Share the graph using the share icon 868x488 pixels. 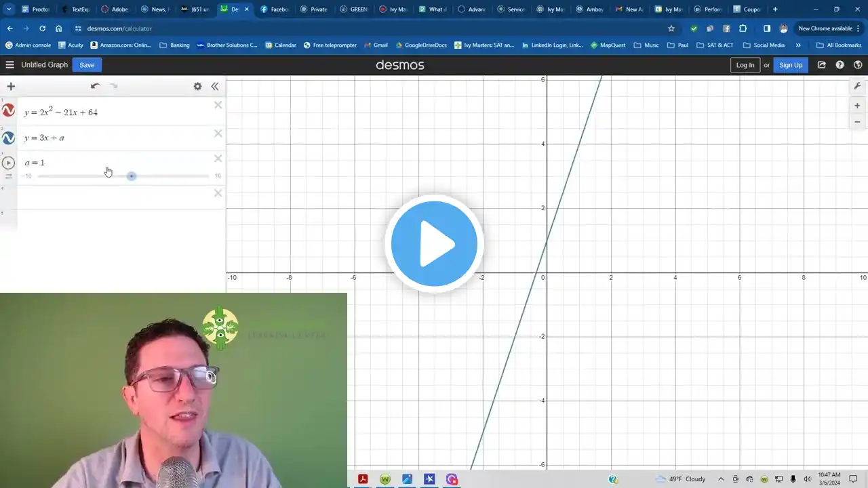[x=822, y=65]
